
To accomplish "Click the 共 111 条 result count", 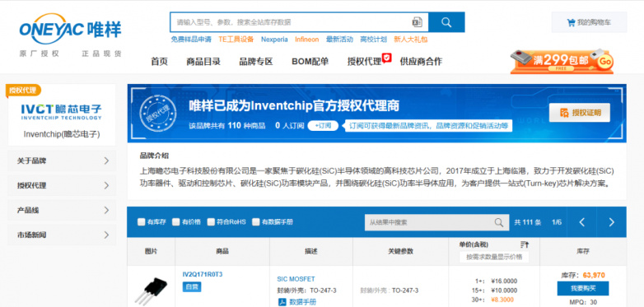I will point(528,222).
